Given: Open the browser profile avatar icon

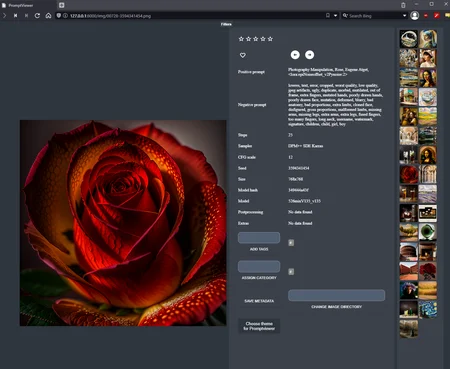Looking at the screenshot, I should [x=415, y=16].
